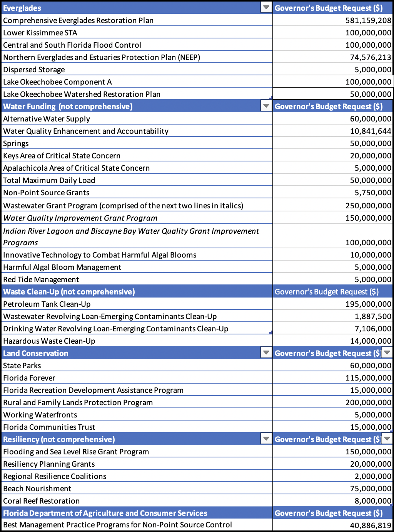Open the Land Conservation filter dropdown
Screen dimensions: 394x532
266,352
